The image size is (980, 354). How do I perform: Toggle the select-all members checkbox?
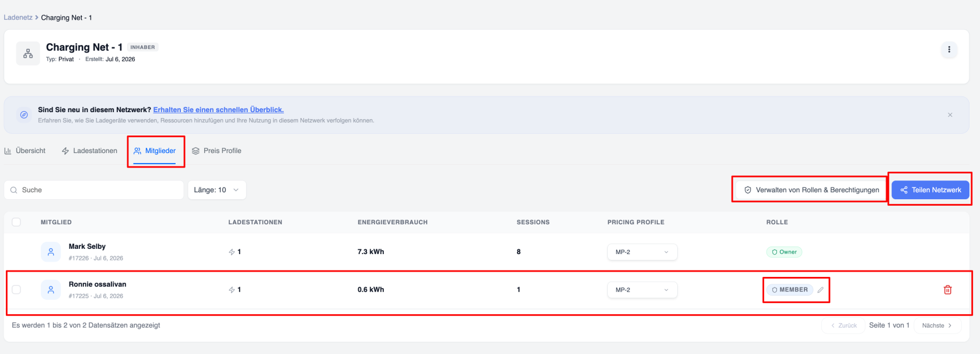[16, 222]
